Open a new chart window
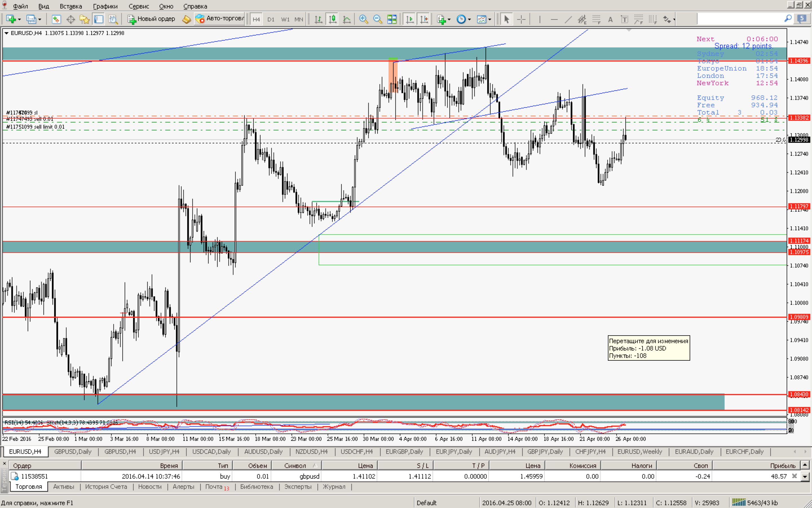812x508 pixels. 11,19
